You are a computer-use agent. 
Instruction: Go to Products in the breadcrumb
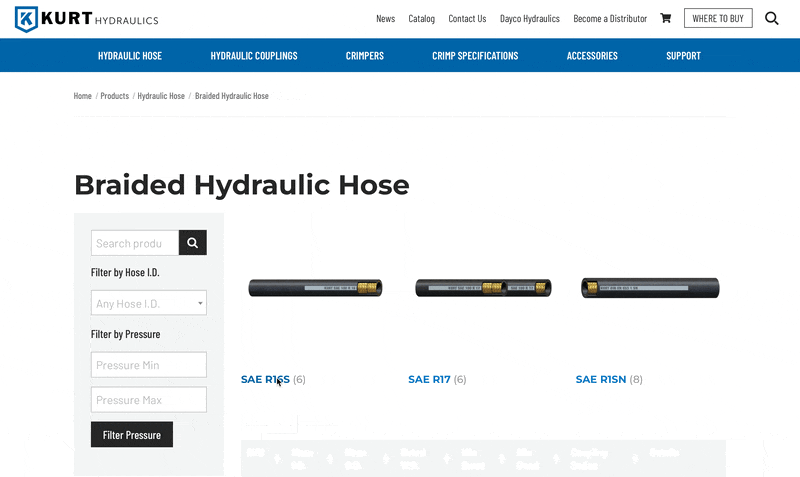point(114,96)
